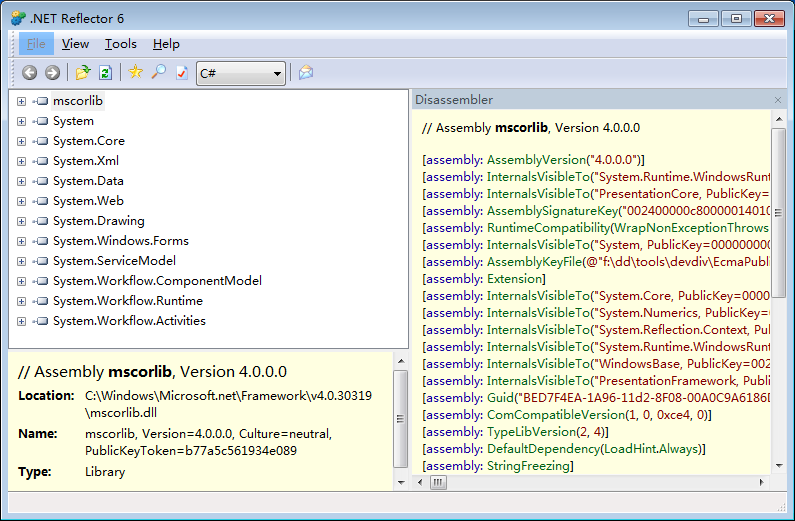
Task: Click the System.Workflow.Runtime assembly icon
Action: click(41, 301)
